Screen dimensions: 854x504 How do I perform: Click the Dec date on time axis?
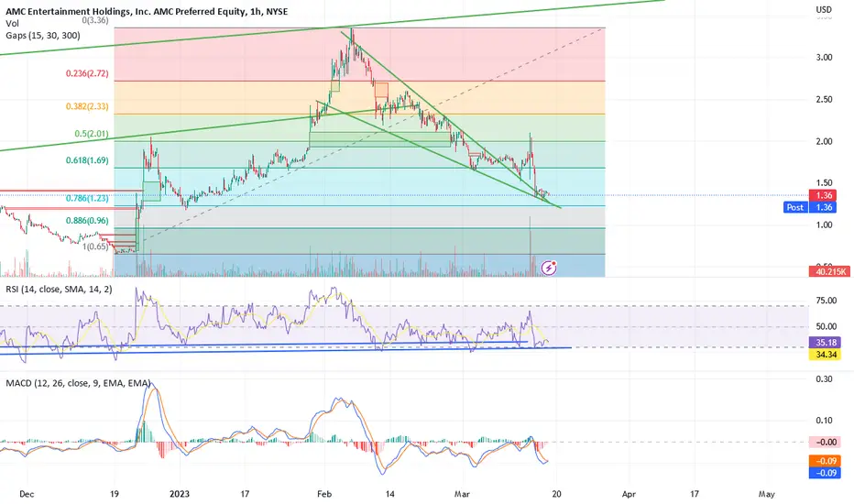(27, 494)
